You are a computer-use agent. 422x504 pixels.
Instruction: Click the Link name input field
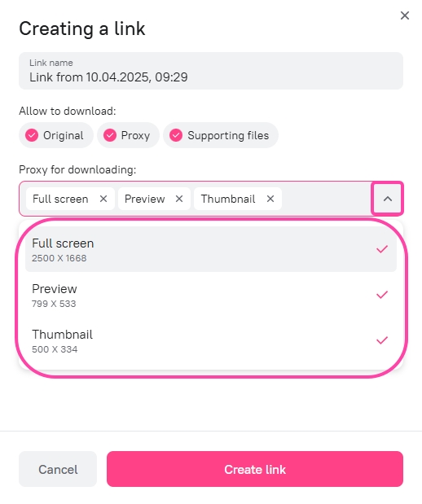(211, 71)
